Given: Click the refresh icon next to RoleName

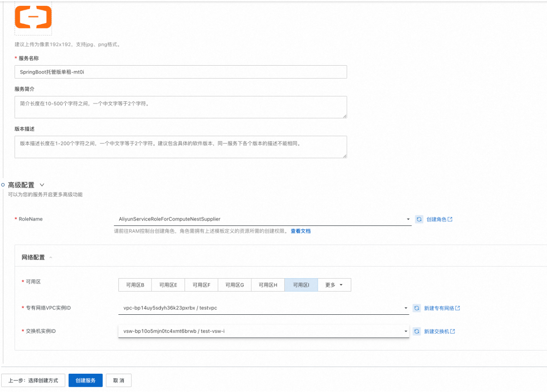Looking at the screenshot, I should (419, 219).
